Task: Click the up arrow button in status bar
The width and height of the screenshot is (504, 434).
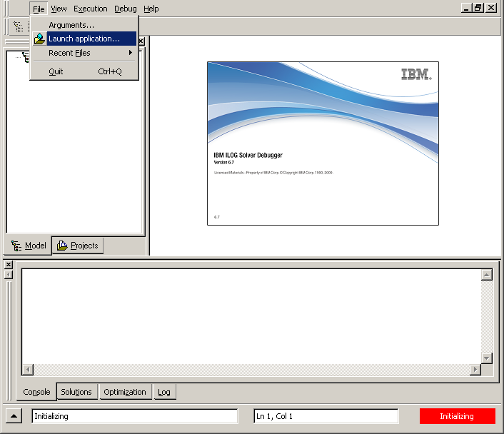Action: tap(14, 416)
